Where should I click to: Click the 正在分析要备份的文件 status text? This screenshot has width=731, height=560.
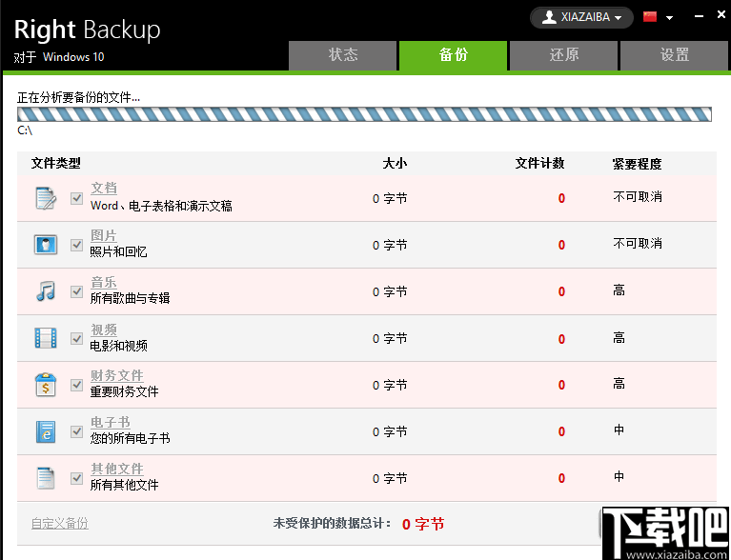78,97
